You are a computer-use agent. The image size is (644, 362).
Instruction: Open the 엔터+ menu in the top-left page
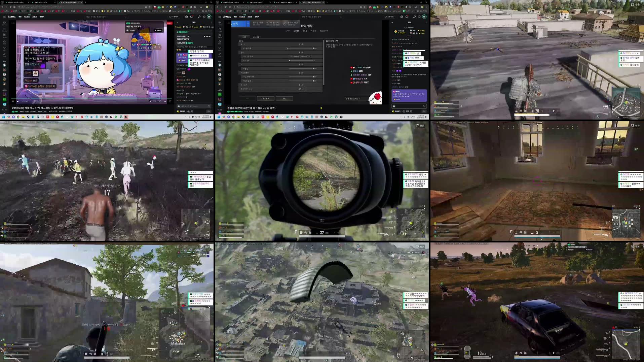(42, 17)
